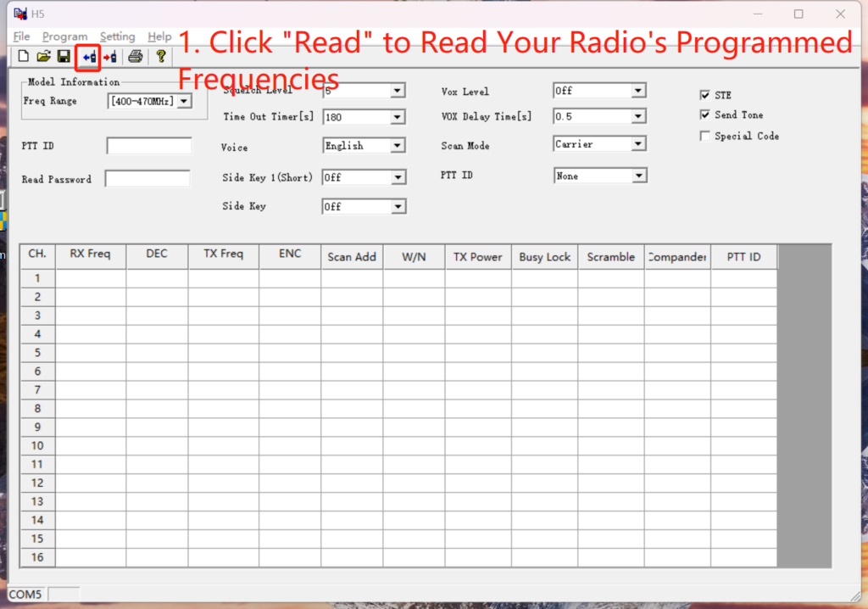
Task: Open the Side Key dropdown
Action: [x=398, y=207]
